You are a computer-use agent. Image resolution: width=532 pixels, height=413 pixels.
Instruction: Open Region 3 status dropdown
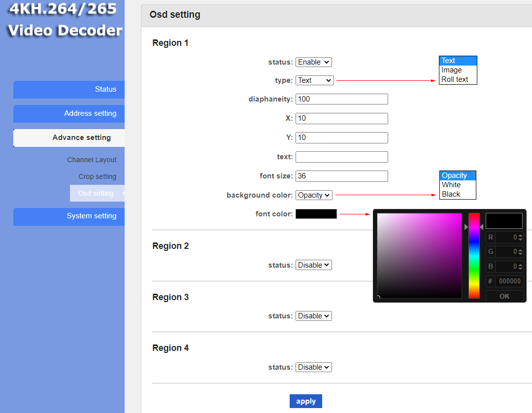(313, 316)
